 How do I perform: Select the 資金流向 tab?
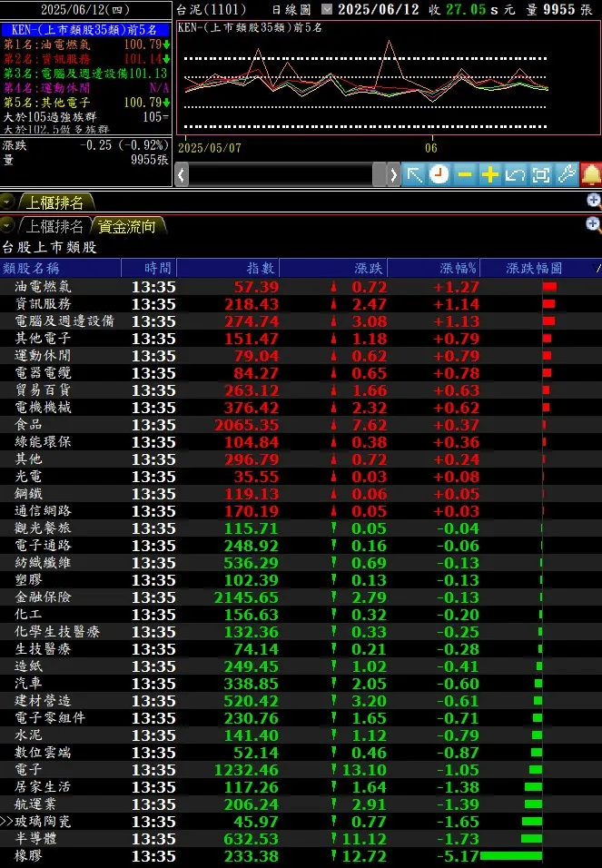tap(127, 226)
